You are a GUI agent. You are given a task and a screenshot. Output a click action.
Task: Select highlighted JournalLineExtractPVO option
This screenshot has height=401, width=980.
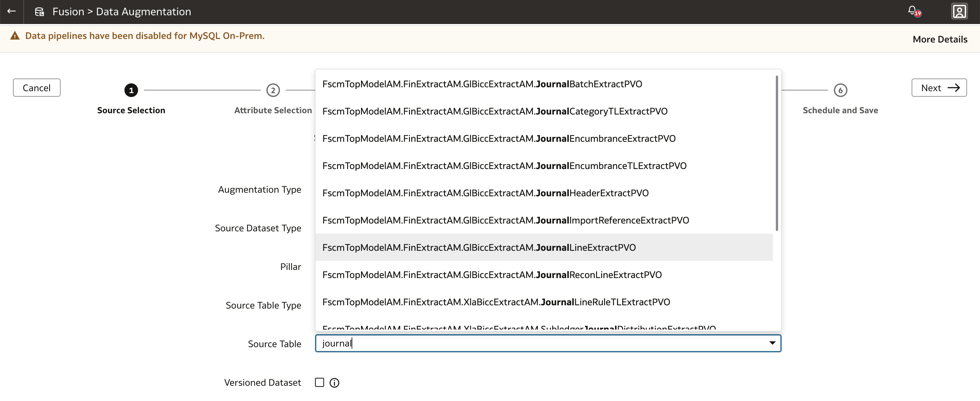point(544,248)
